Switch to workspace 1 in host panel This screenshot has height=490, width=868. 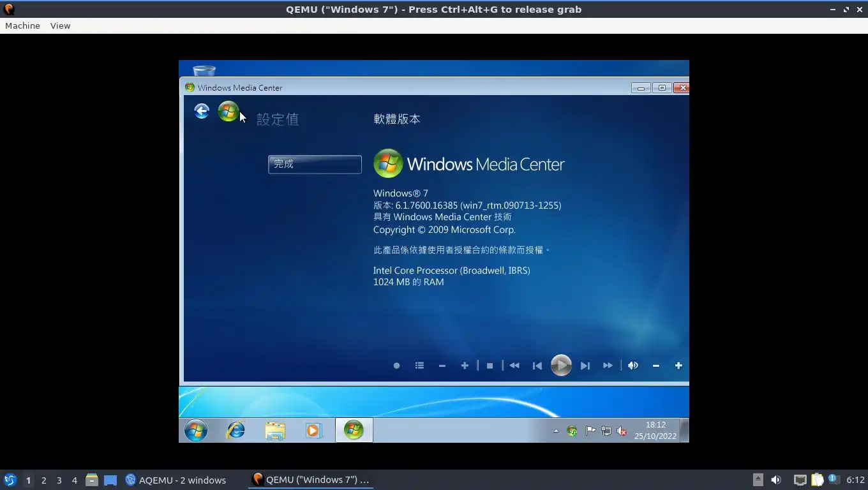28,480
